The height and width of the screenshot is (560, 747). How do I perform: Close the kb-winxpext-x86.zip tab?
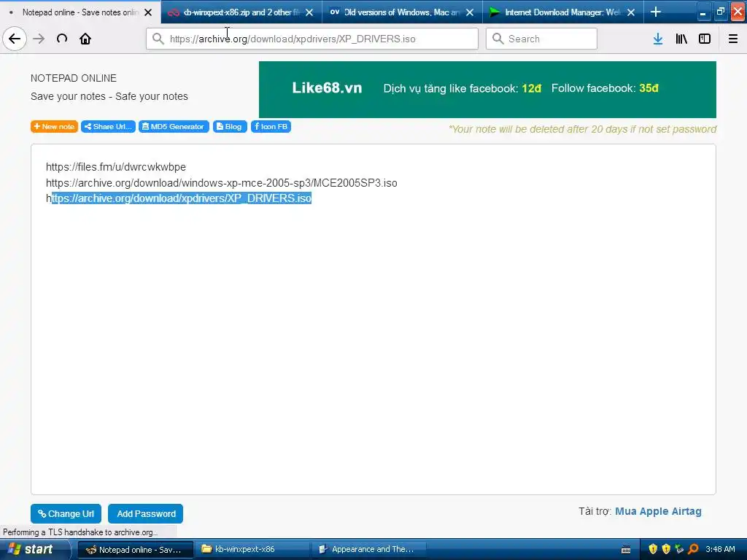tap(309, 12)
